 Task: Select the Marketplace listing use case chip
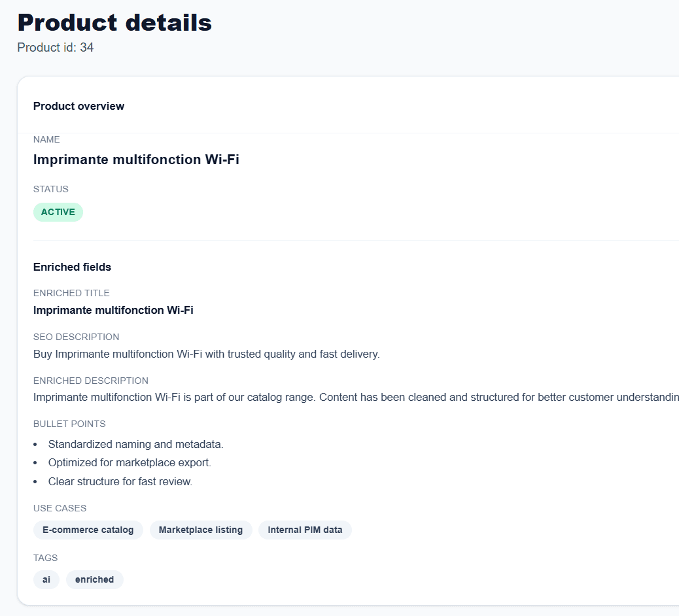(x=200, y=530)
